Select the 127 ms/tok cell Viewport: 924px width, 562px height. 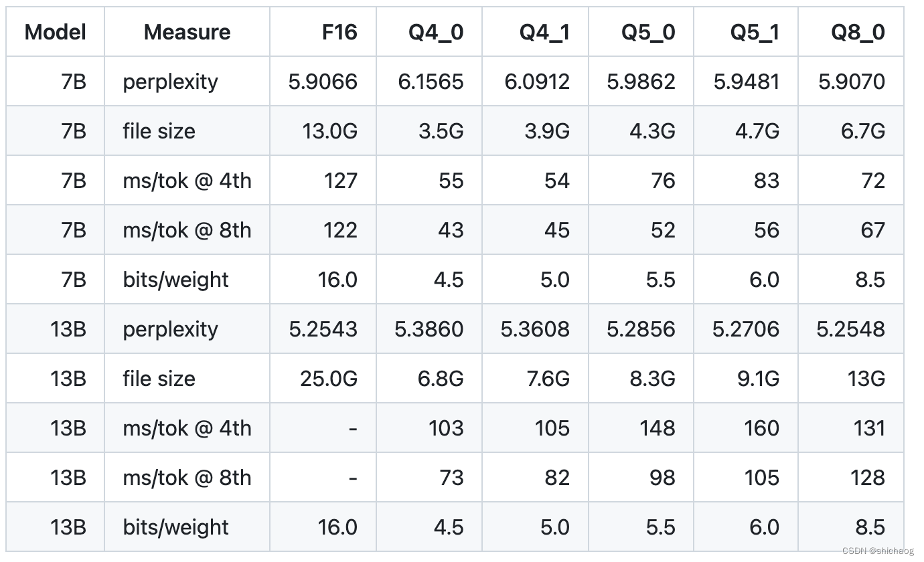pyautogui.click(x=340, y=181)
